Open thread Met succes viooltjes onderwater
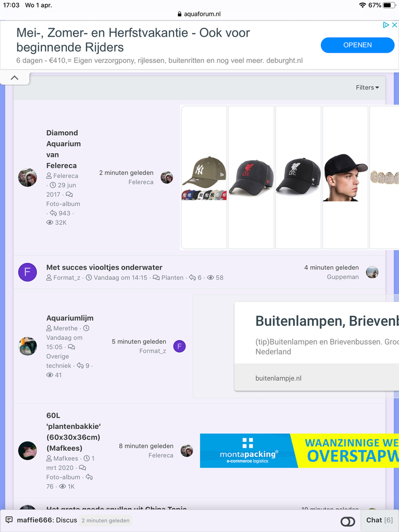Viewport: 399px width, 532px height. coord(104,267)
